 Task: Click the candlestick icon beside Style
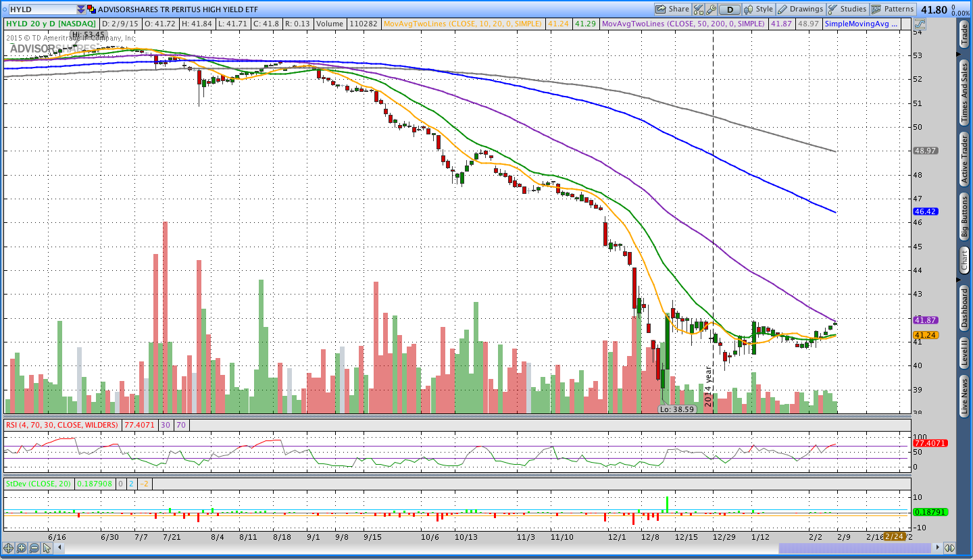point(748,9)
